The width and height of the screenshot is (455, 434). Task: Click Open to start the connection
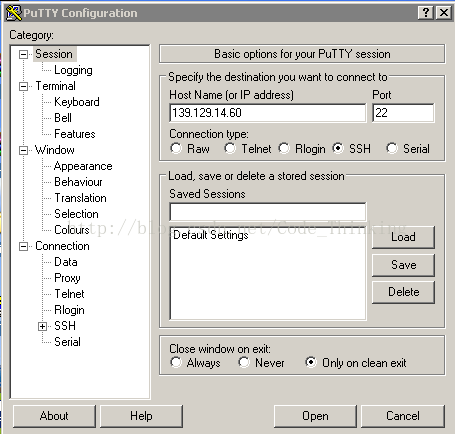click(315, 416)
